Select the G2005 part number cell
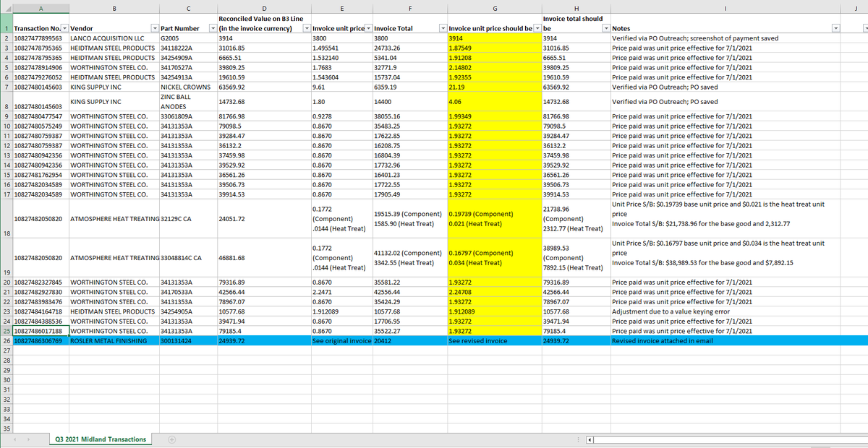This screenshot has height=448, width=868. [187, 38]
